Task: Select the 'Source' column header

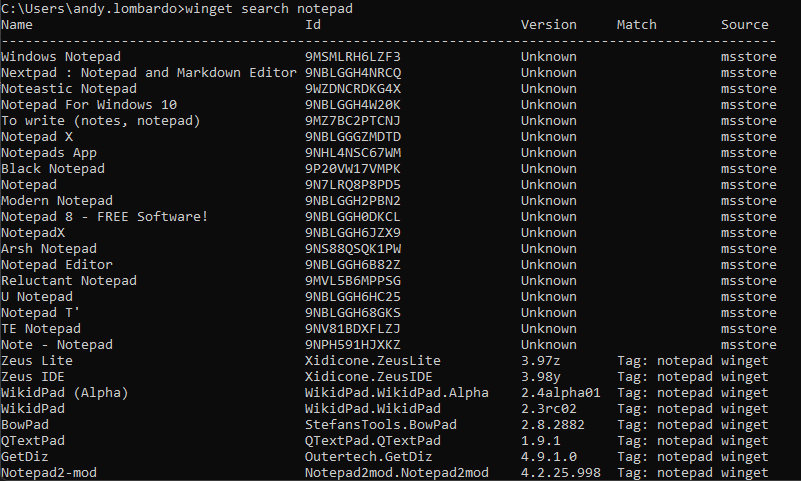Action: pos(745,25)
